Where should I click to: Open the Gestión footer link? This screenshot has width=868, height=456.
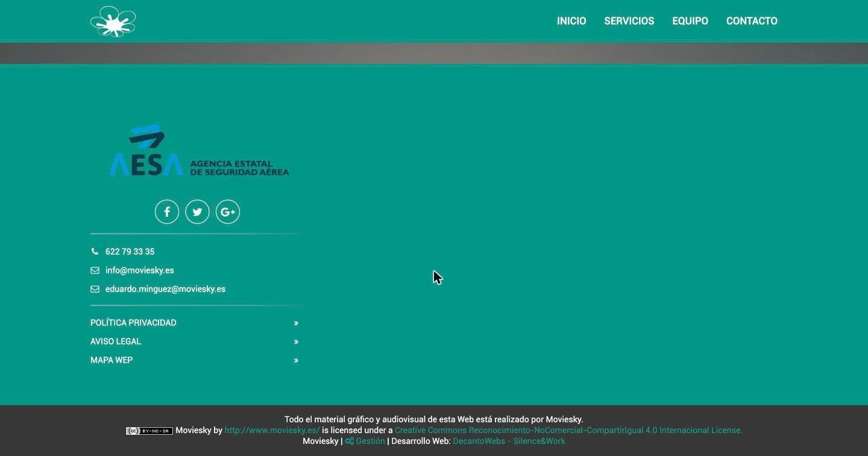370,442
